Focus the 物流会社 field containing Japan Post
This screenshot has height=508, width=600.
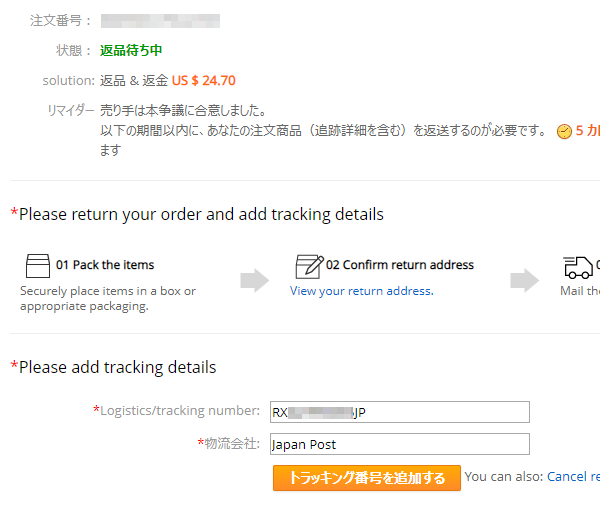[399, 444]
